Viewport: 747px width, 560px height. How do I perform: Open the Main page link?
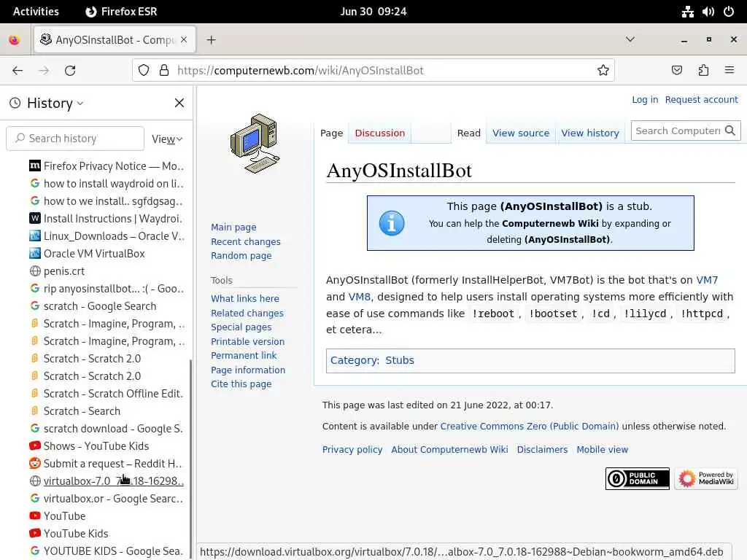point(233,227)
